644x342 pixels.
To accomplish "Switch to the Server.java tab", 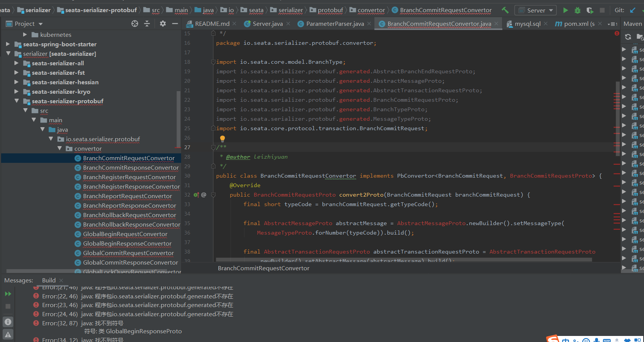I will (267, 24).
